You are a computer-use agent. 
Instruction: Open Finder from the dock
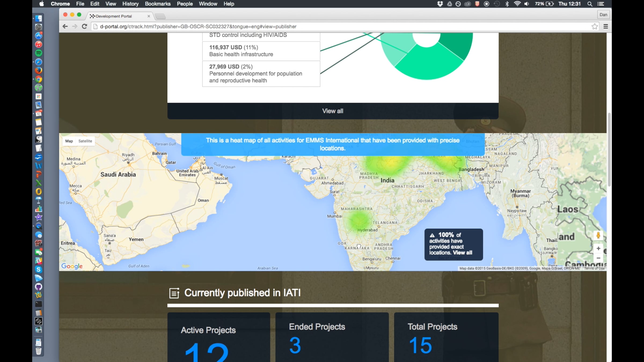pyautogui.click(x=39, y=18)
